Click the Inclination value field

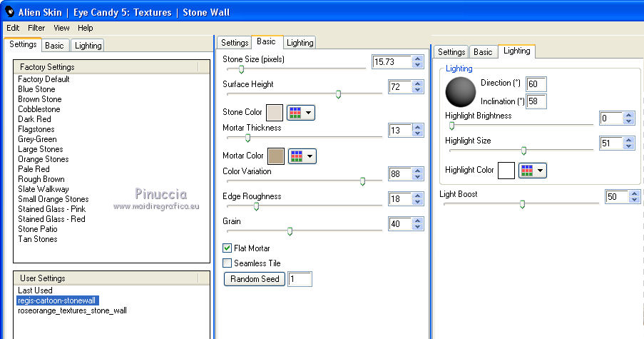(536, 101)
